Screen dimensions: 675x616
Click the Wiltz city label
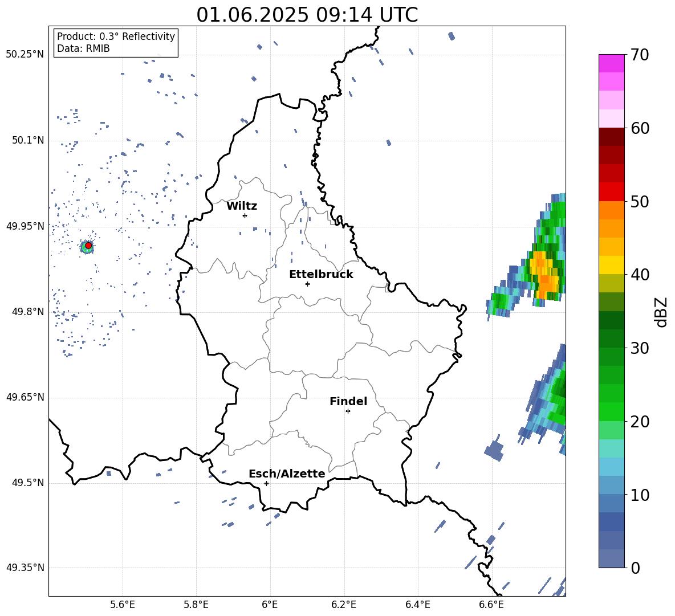pos(242,206)
